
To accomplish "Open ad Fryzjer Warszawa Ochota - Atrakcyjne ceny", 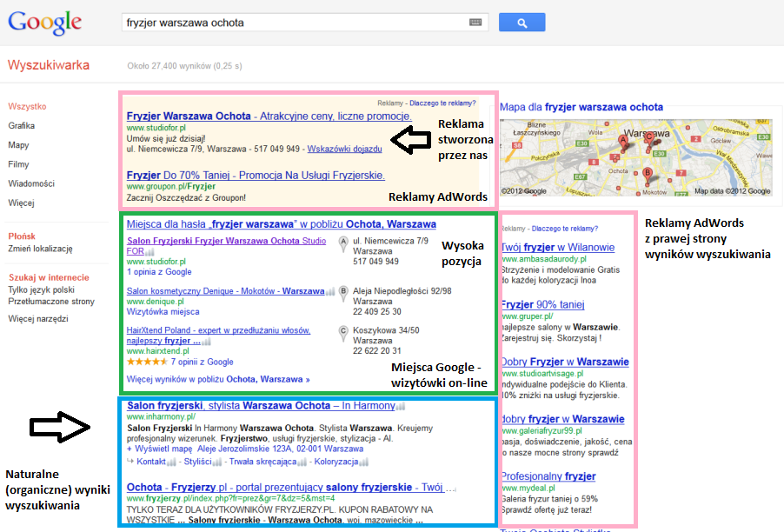I will (x=269, y=116).
